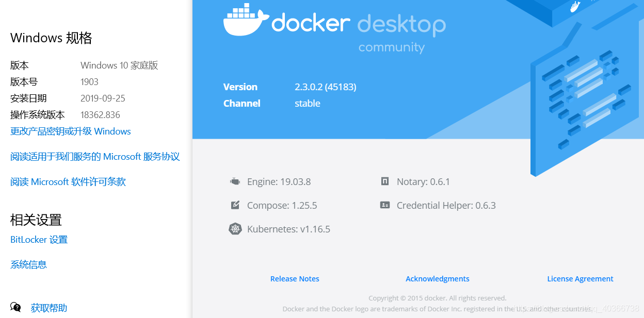The image size is (644, 318).
Task: Click the Credential Helper card icon
Action: [385, 205]
